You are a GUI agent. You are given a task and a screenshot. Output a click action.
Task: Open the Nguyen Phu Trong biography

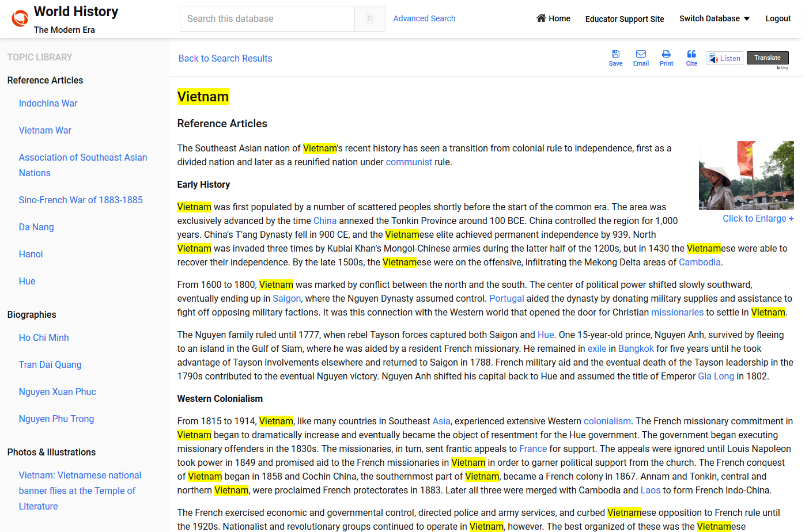click(56, 419)
